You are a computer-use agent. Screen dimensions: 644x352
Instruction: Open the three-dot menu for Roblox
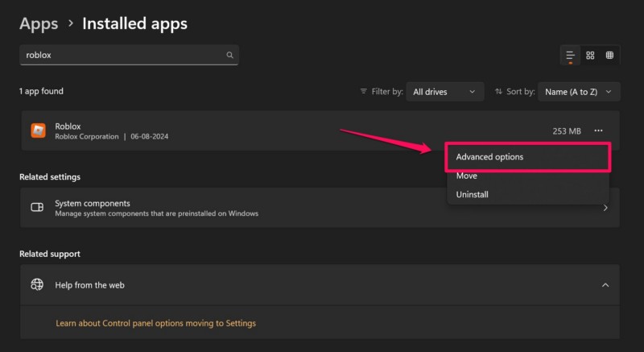coord(598,130)
